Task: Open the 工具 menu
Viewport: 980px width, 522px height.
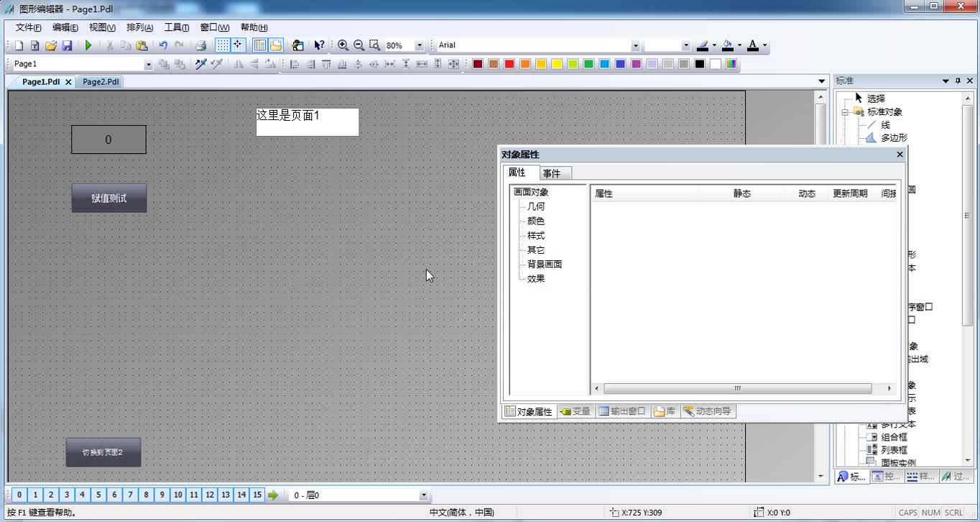Action: click(176, 27)
